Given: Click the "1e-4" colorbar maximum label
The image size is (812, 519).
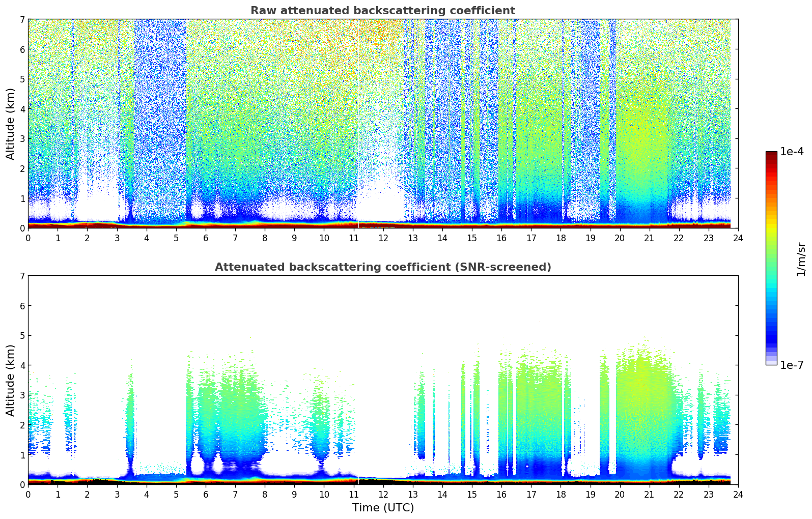Looking at the screenshot, I should tap(792, 152).
